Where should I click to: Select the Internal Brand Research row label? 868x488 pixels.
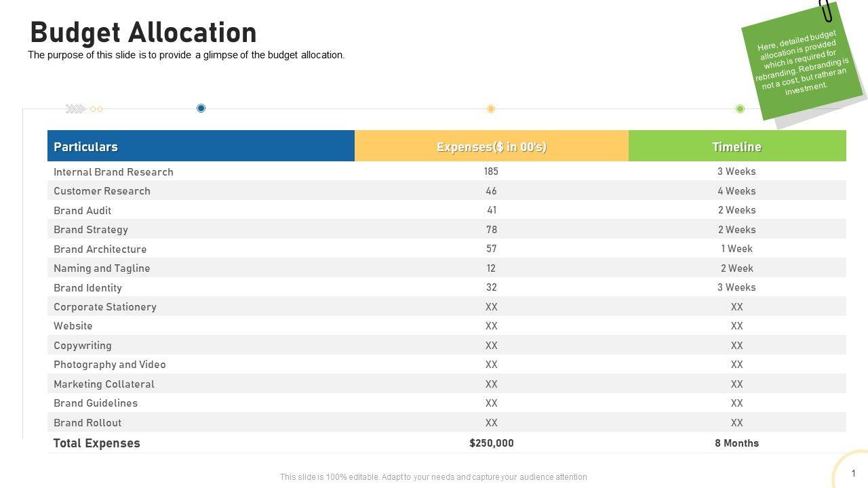(113, 172)
